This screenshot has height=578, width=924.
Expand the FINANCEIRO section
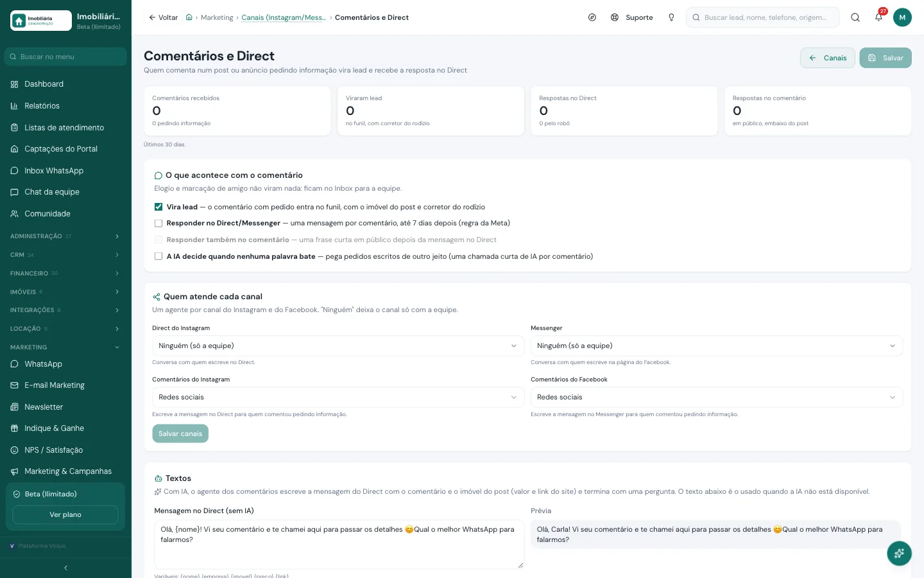pos(65,274)
